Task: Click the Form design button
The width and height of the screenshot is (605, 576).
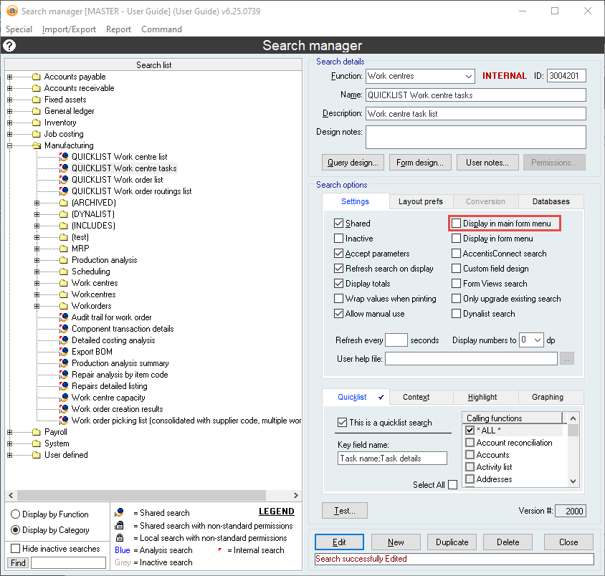Action: pos(420,163)
